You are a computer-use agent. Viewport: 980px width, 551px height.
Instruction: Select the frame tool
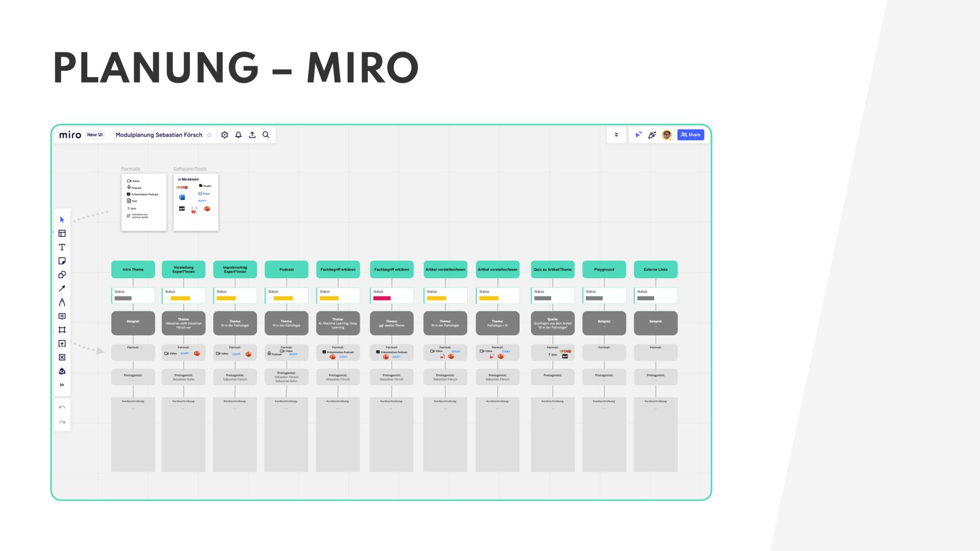[62, 330]
